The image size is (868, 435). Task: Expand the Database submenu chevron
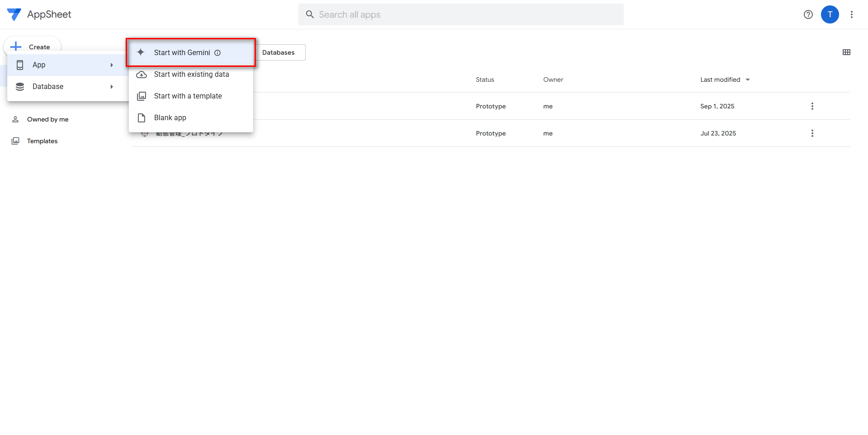(x=112, y=86)
